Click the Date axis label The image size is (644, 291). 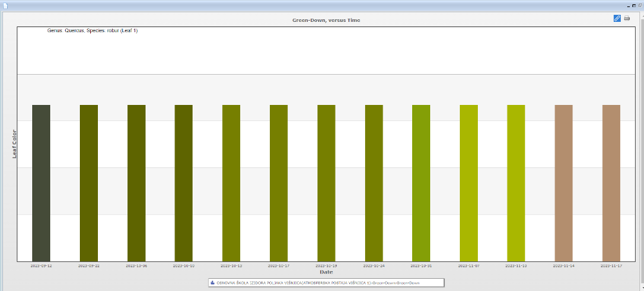pyautogui.click(x=326, y=272)
